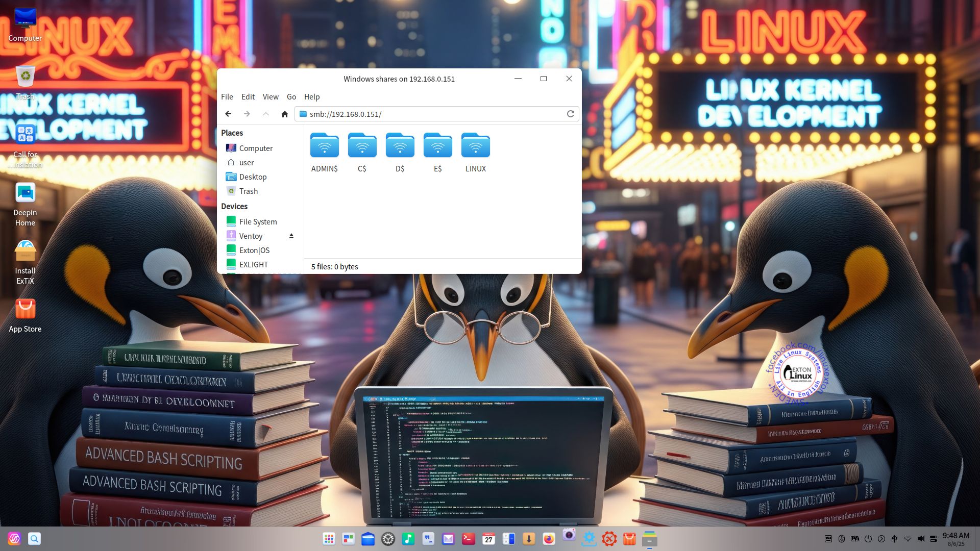The height and width of the screenshot is (551, 980).
Task: Select EXLIGHT under Devices
Action: point(260,264)
